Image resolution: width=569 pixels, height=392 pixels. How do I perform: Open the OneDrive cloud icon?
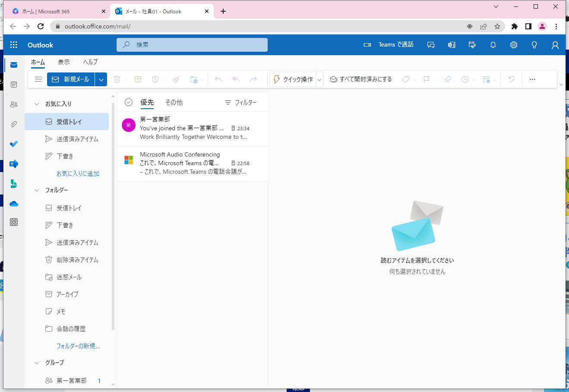tap(14, 204)
